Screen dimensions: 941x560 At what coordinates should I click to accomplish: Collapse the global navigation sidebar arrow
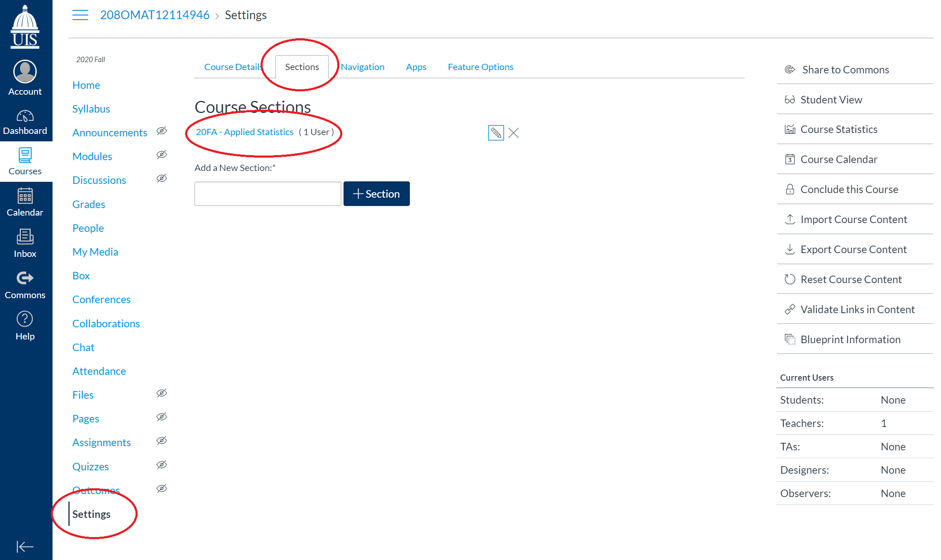[25, 546]
